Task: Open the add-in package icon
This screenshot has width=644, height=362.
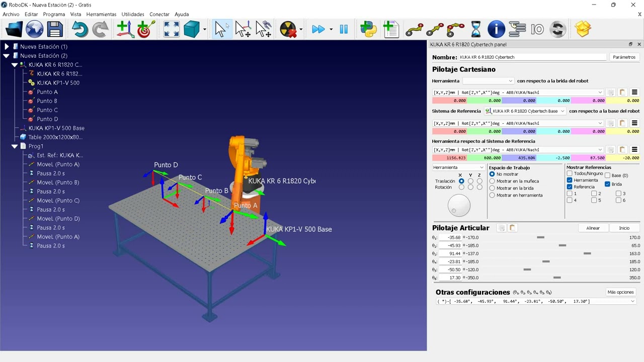Action: point(583,29)
